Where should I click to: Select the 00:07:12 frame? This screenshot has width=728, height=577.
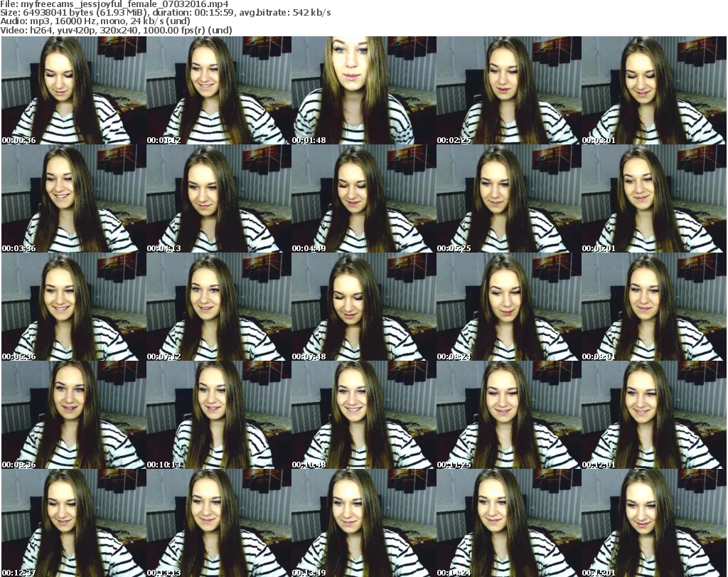click(x=218, y=307)
